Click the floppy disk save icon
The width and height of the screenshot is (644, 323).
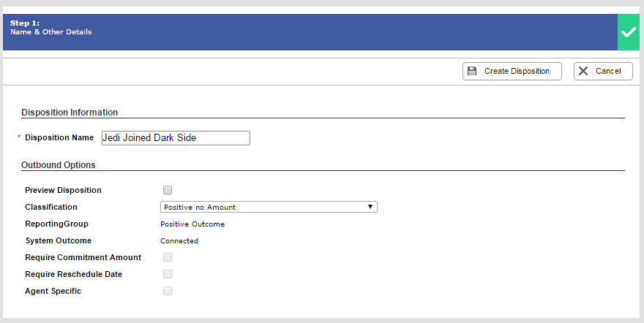pos(472,71)
